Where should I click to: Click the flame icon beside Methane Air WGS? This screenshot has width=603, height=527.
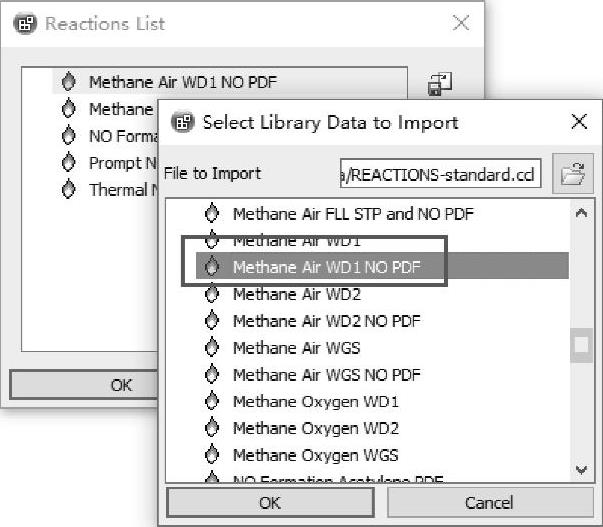[x=212, y=347]
